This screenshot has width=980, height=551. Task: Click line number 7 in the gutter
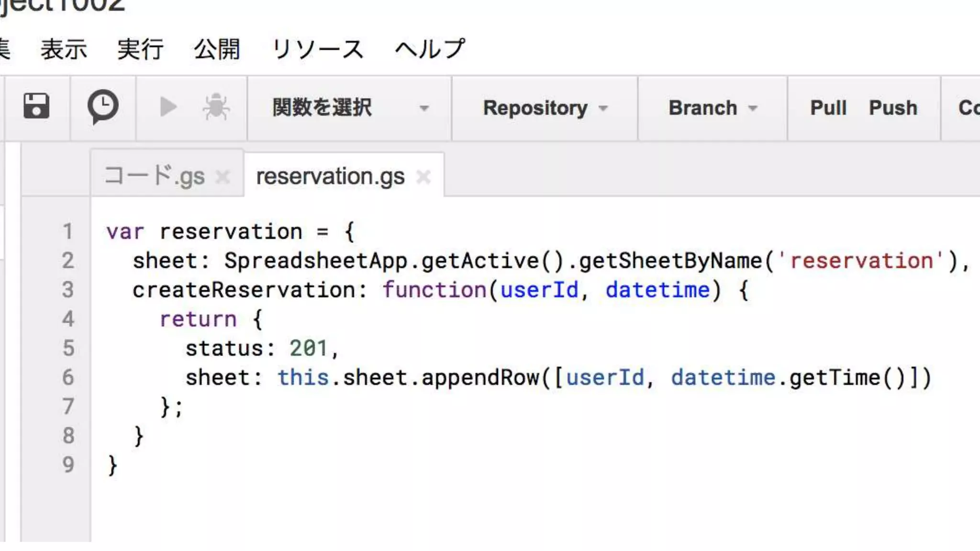[68, 407]
